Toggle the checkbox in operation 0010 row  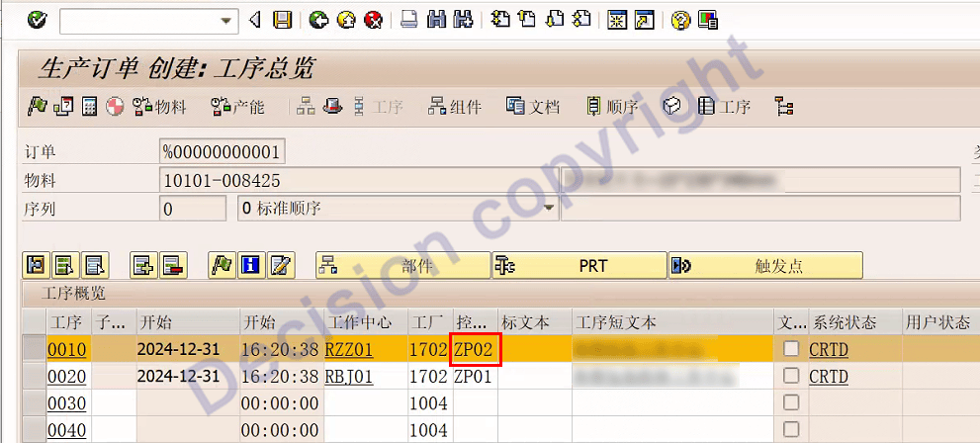pos(791,349)
